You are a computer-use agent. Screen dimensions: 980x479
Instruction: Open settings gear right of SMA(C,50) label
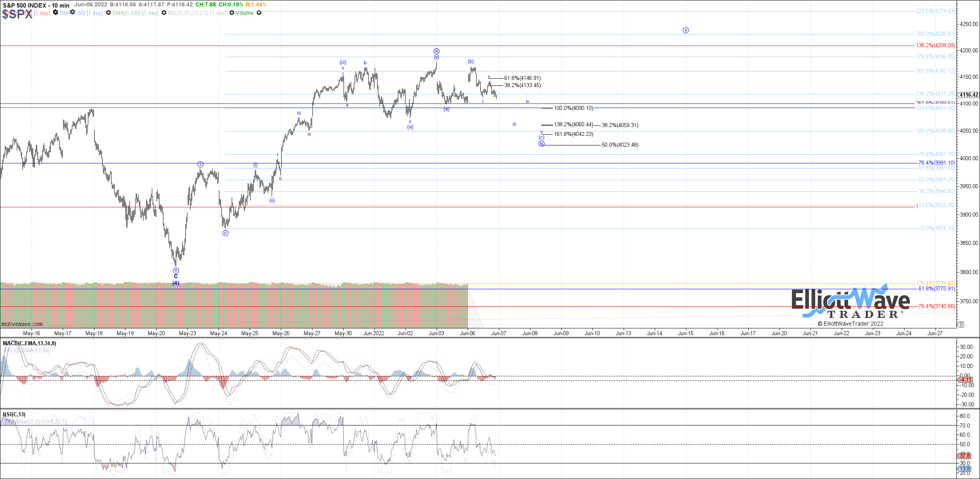[x=108, y=13]
